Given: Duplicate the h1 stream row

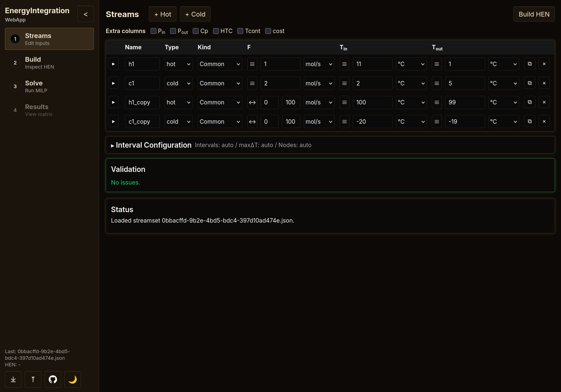Looking at the screenshot, I should pyautogui.click(x=530, y=64).
